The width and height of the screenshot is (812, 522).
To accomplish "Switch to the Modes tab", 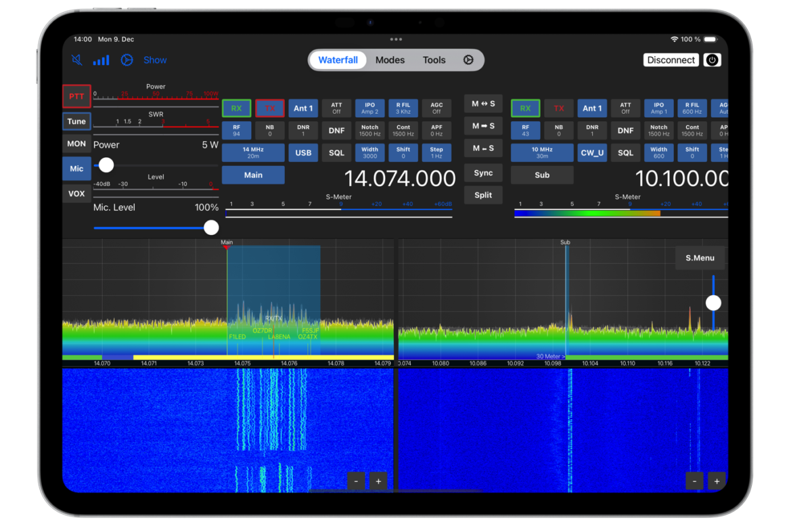I will point(390,60).
